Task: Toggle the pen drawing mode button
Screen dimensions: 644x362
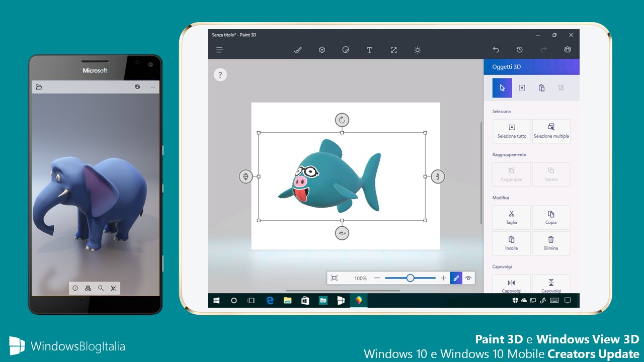Action: (456, 278)
